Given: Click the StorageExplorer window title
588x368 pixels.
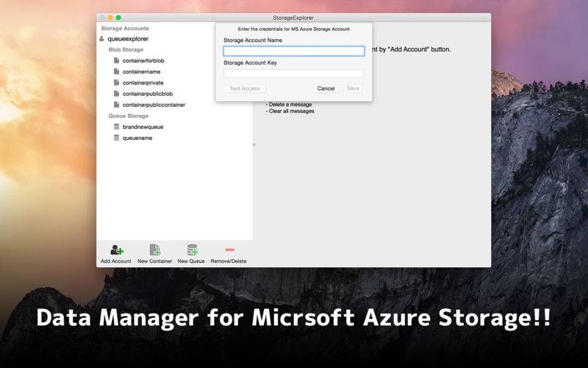Looking at the screenshot, I should pyautogui.click(x=293, y=18).
